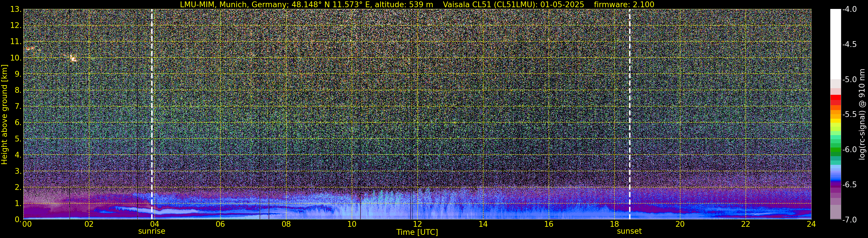Click the "-7.0" colorbar tick label
The width and height of the screenshot is (868, 238).
pos(850,220)
